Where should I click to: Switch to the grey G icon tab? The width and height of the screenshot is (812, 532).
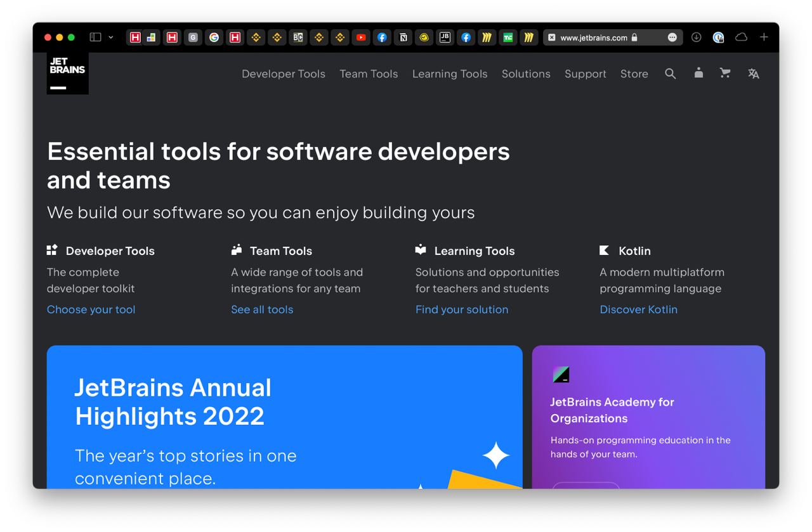193,37
